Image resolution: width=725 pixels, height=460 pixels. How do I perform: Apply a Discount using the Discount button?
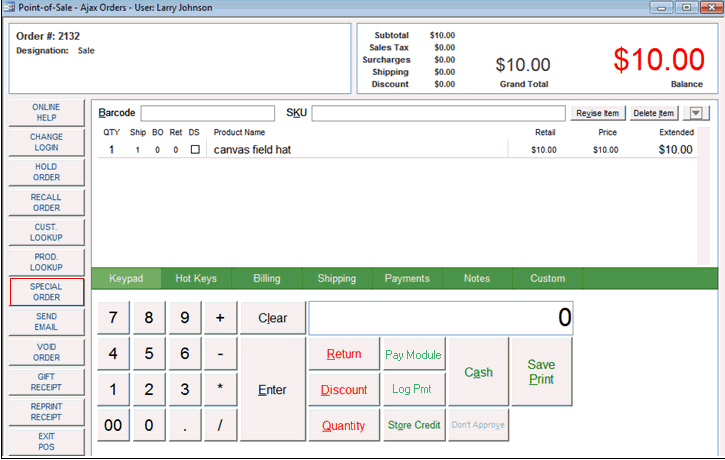(343, 390)
